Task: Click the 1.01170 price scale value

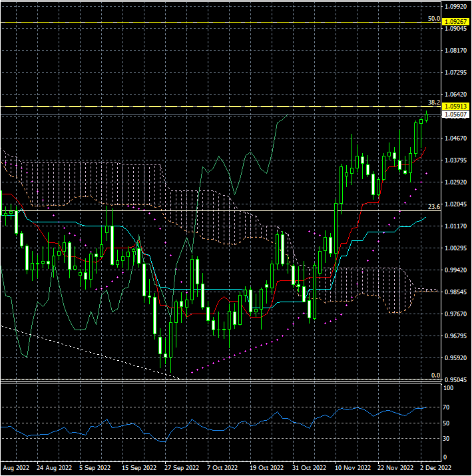Action: pyautogui.click(x=455, y=226)
